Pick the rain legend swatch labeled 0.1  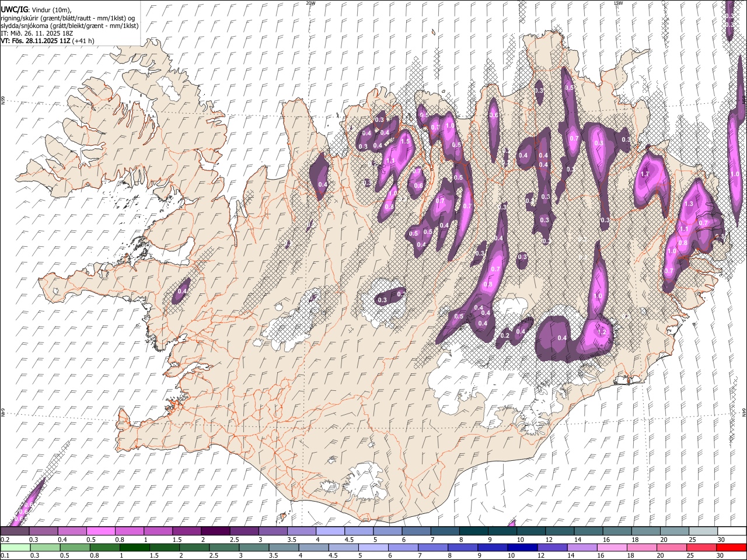click(15, 547)
